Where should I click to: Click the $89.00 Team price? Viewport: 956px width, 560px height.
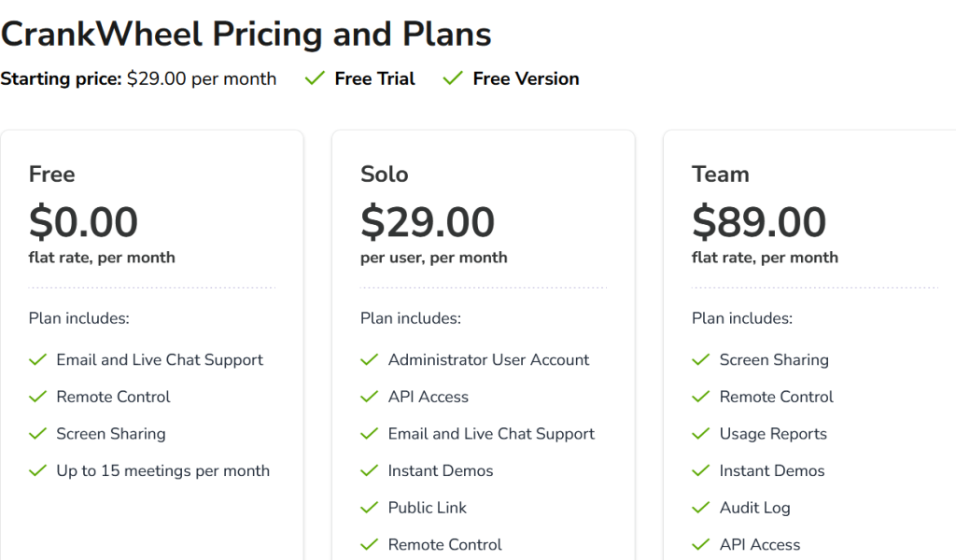(759, 223)
